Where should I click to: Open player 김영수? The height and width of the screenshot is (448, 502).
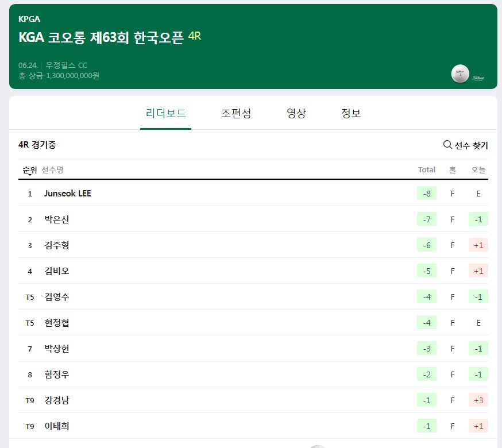[x=57, y=297]
